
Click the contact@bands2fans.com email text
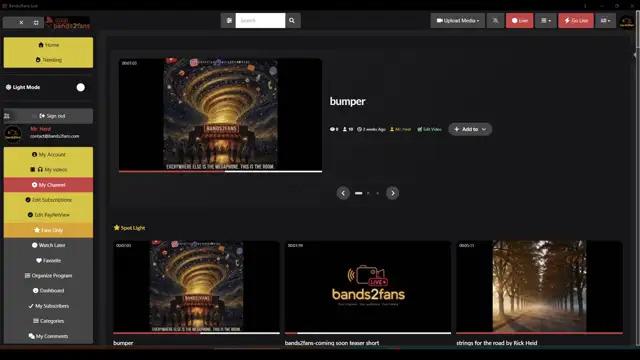(55, 136)
